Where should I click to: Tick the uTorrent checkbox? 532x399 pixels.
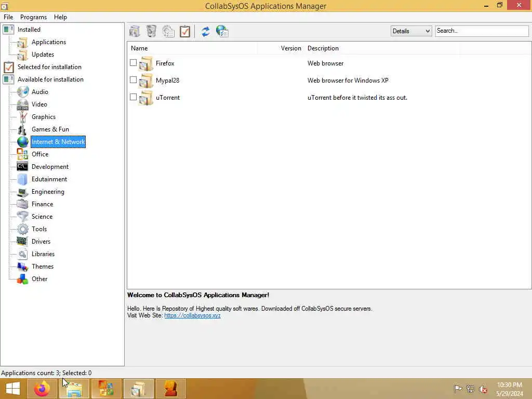[x=134, y=97]
